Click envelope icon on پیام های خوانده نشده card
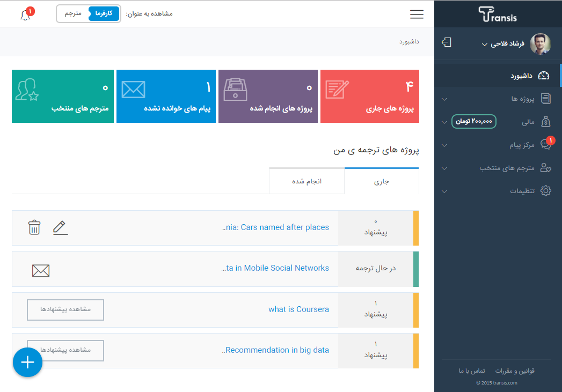 coord(133,90)
